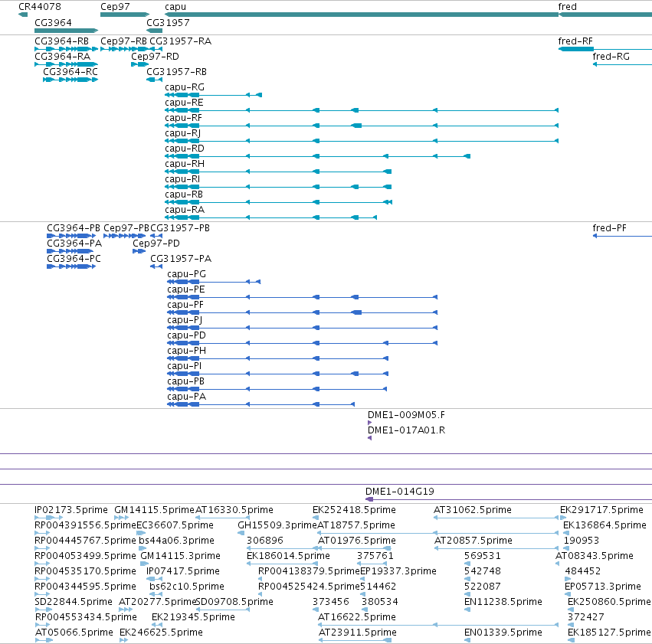The height and width of the screenshot is (644, 652).
Task: Select EST label AT20857.5prime
Action: tap(473, 541)
